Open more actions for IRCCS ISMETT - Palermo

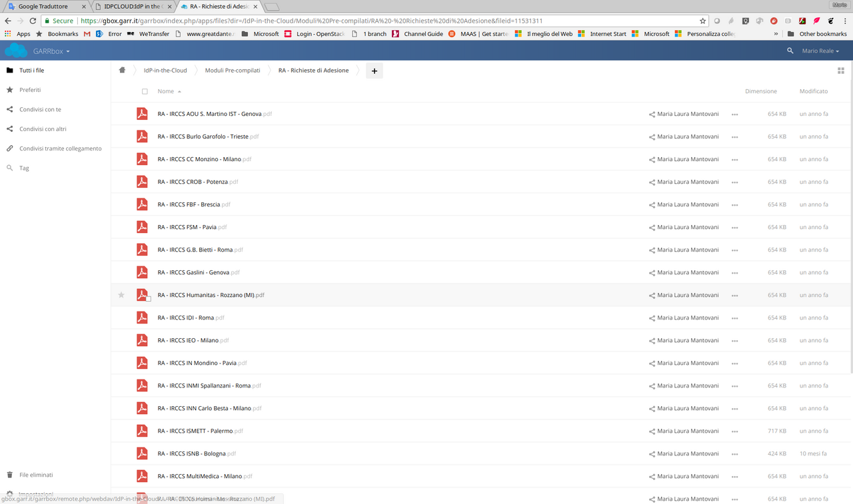[x=734, y=431]
